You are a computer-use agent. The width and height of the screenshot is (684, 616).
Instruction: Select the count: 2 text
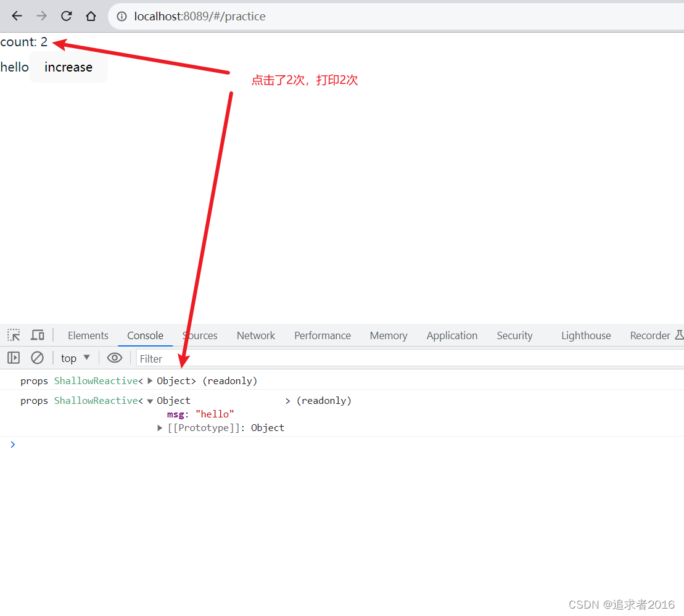24,42
